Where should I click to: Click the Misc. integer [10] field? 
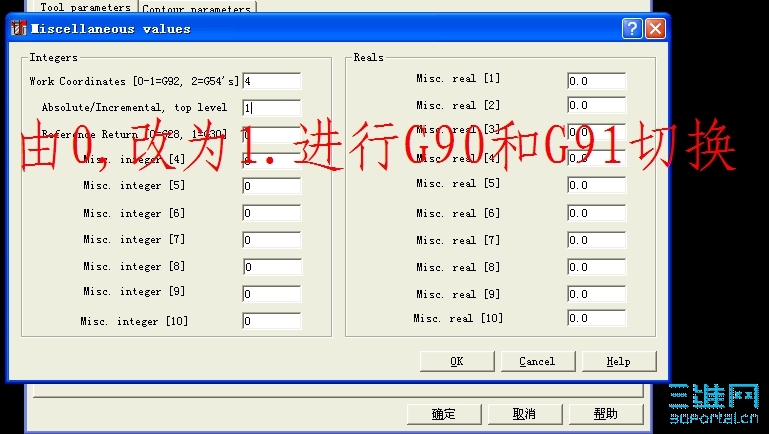(x=272, y=321)
